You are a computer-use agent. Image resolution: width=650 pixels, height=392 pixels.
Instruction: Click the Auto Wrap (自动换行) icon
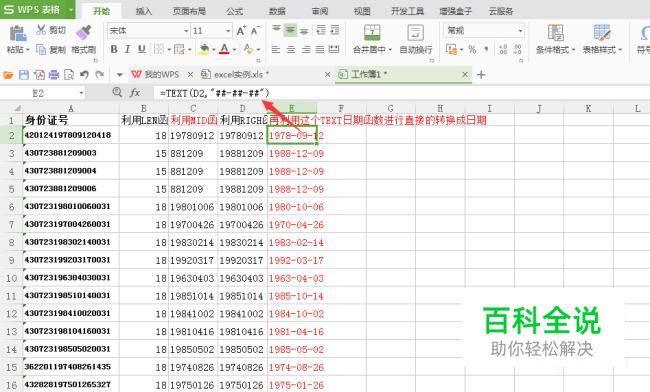pyautogui.click(x=415, y=33)
